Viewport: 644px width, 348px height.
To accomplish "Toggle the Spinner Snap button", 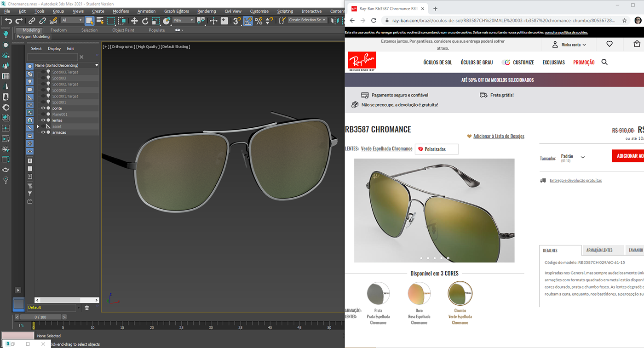I will tap(270, 21).
